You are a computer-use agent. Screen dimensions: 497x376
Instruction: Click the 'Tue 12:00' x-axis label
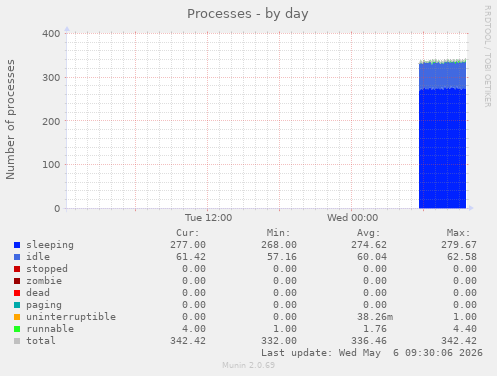[208, 218]
